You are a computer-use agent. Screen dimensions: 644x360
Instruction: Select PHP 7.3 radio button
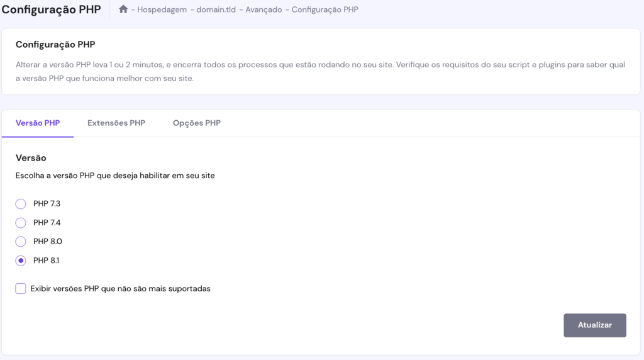tap(21, 204)
